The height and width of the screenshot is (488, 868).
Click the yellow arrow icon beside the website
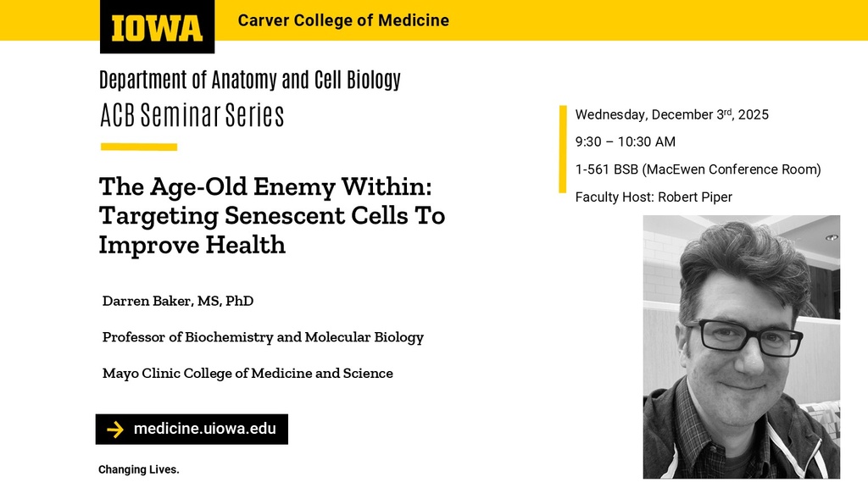115,430
